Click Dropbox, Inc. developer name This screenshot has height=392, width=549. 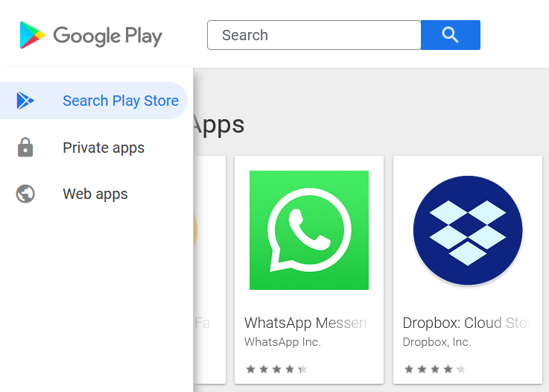(437, 342)
